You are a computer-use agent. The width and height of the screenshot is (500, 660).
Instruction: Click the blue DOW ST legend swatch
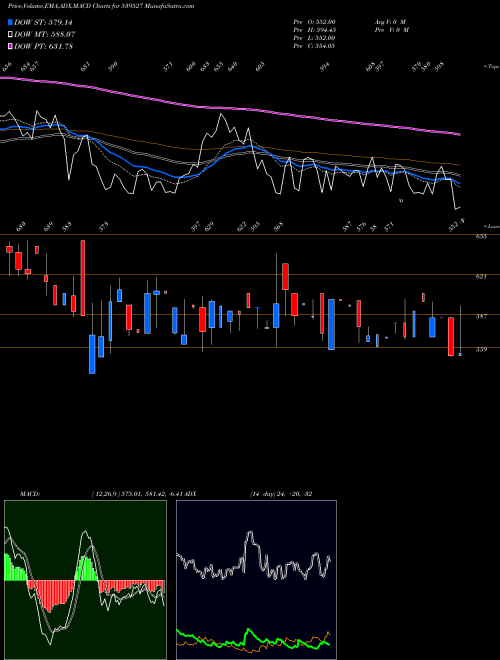(10, 22)
